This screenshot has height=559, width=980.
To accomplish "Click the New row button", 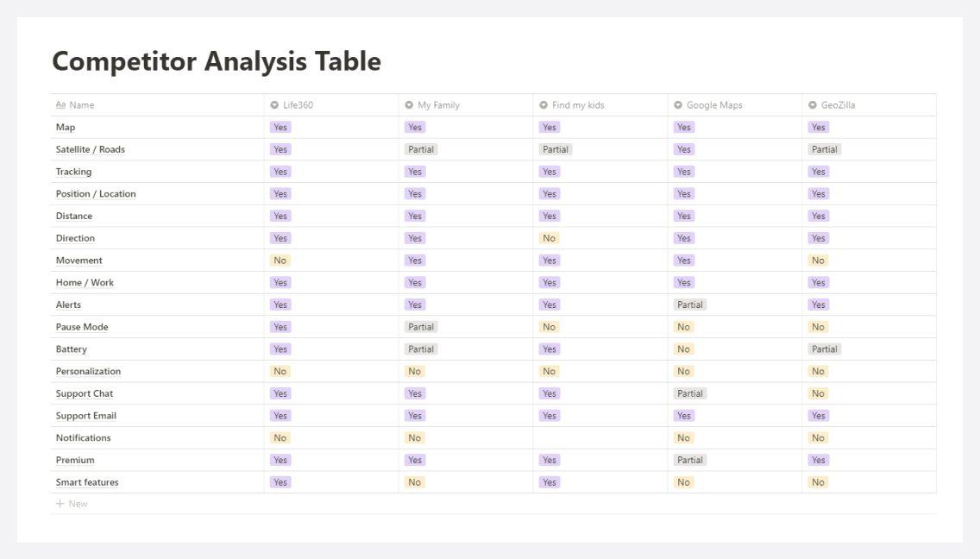I will click(x=72, y=504).
